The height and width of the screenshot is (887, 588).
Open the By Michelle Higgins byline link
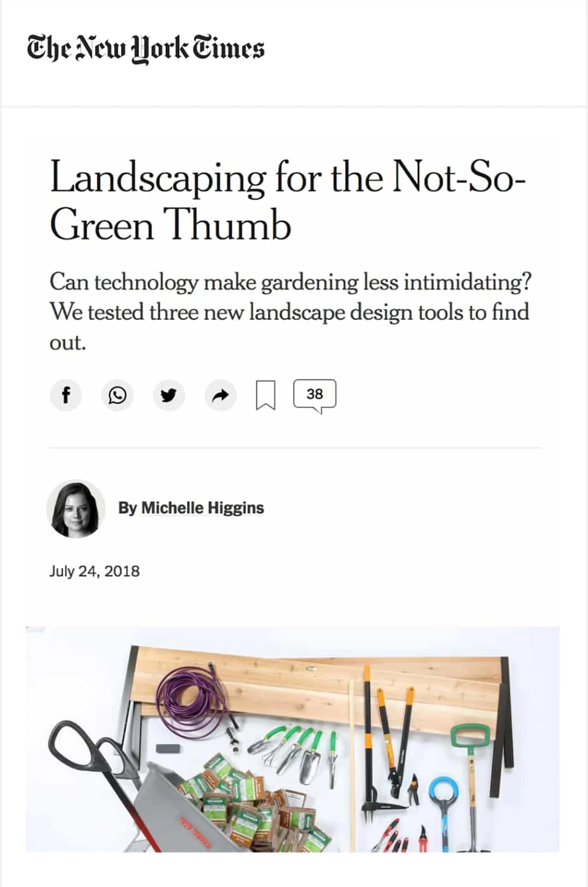coord(191,508)
